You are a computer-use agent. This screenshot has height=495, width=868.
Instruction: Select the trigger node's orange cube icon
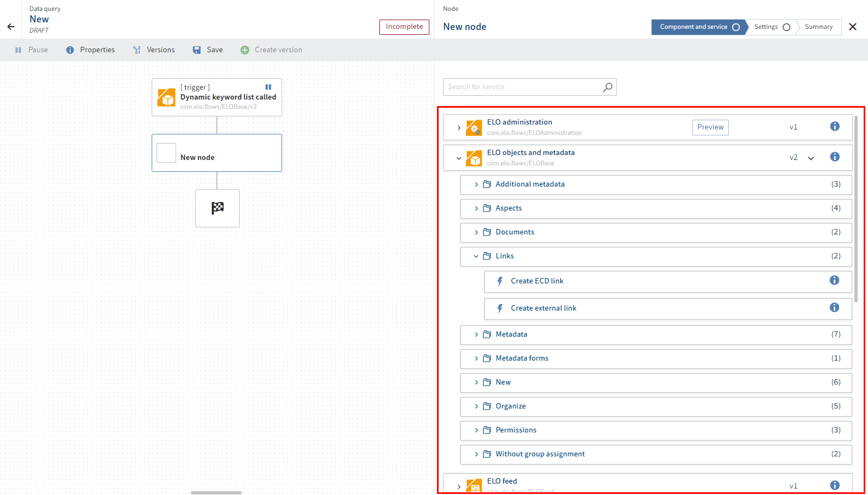coord(166,97)
